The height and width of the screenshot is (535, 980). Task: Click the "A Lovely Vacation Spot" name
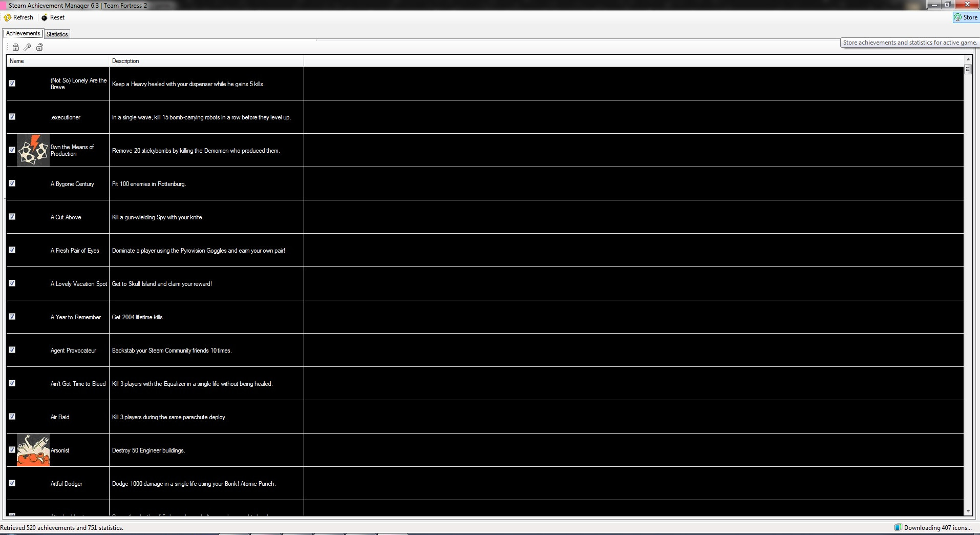pyautogui.click(x=79, y=284)
